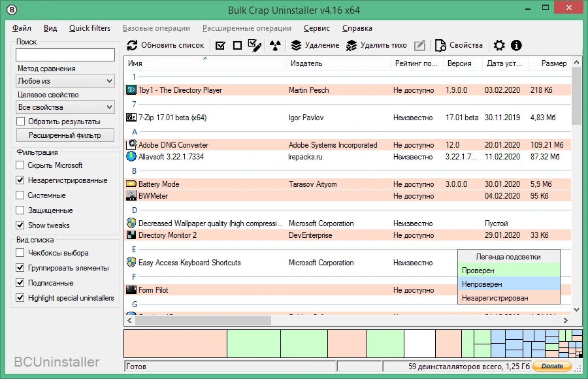Enable Защищенные filter checkbox
588x379 pixels.
click(20, 210)
